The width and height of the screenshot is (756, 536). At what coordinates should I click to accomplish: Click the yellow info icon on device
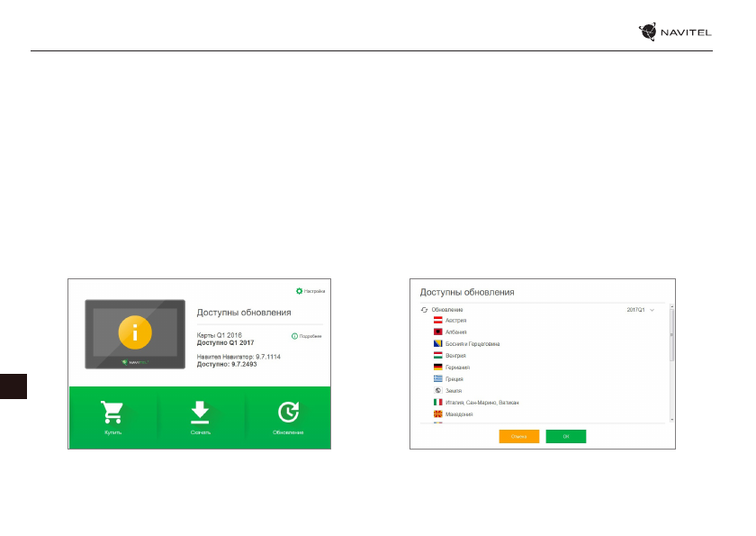(134, 334)
